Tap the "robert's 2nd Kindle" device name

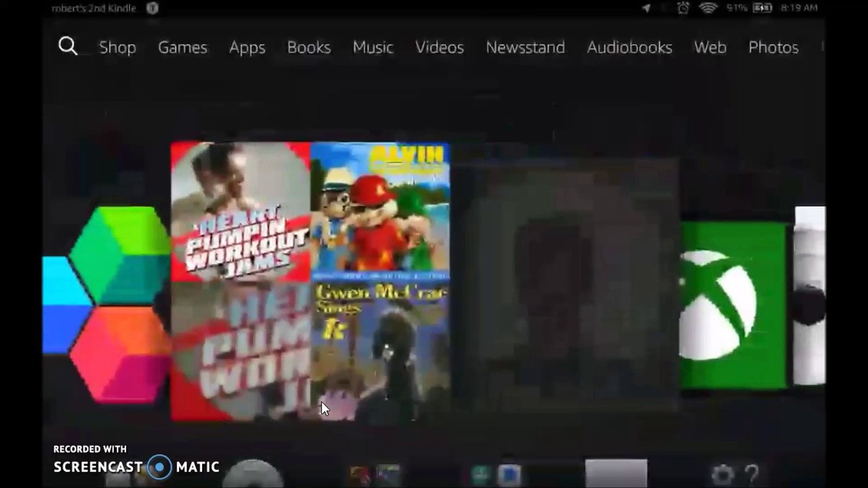pos(94,8)
